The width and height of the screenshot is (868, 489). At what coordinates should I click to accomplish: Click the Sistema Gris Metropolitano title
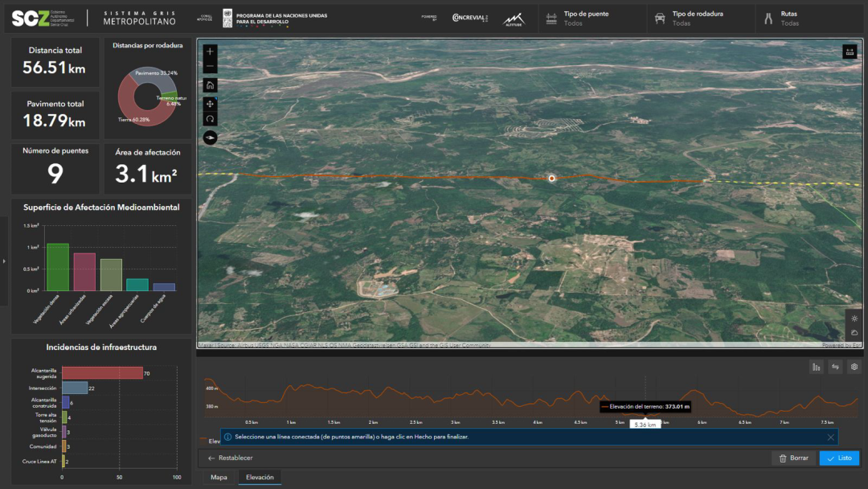pos(140,18)
